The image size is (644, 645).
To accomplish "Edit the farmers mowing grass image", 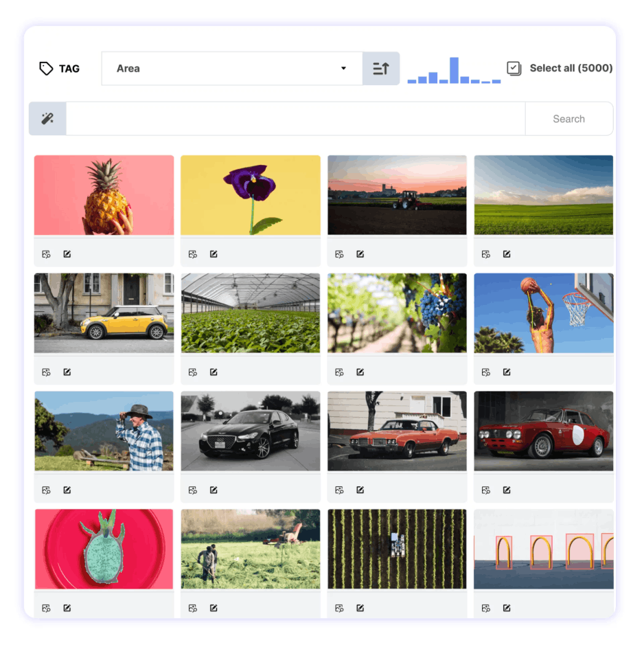I will tap(214, 608).
